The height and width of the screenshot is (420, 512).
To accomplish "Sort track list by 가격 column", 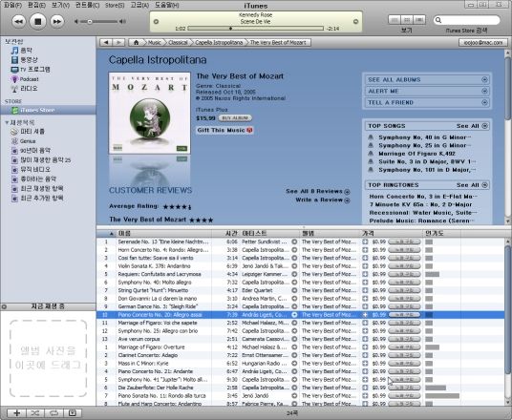I will tap(392, 233).
